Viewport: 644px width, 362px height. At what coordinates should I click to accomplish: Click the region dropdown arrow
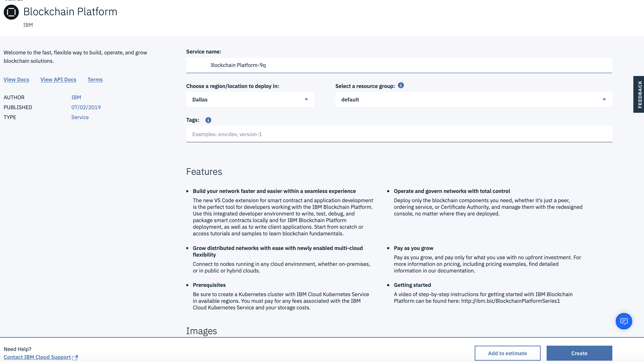[x=306, y=99]
